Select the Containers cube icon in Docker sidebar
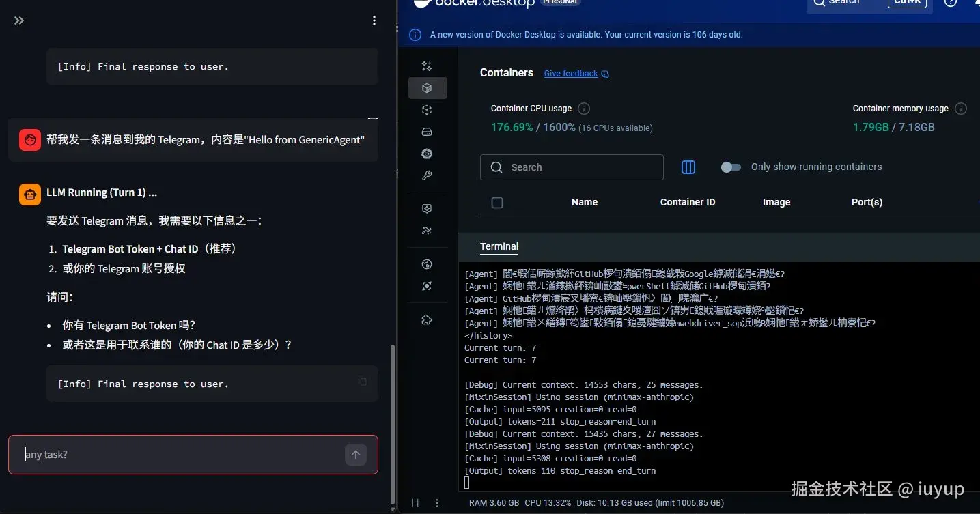 point(428,88)
